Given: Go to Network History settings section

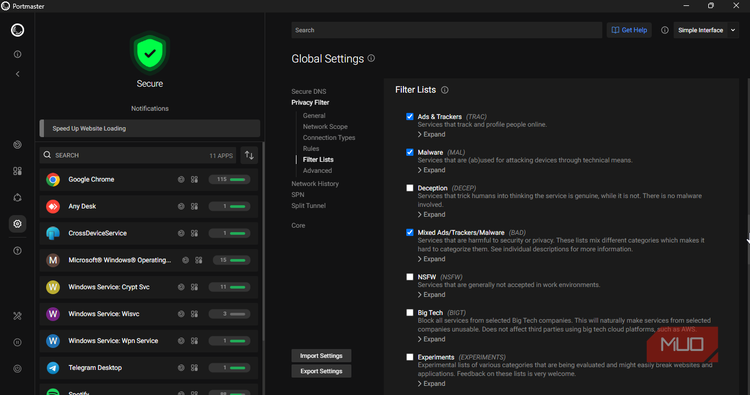Looking at the screenshot, I should pyautogui.click(x=315, y=184).
